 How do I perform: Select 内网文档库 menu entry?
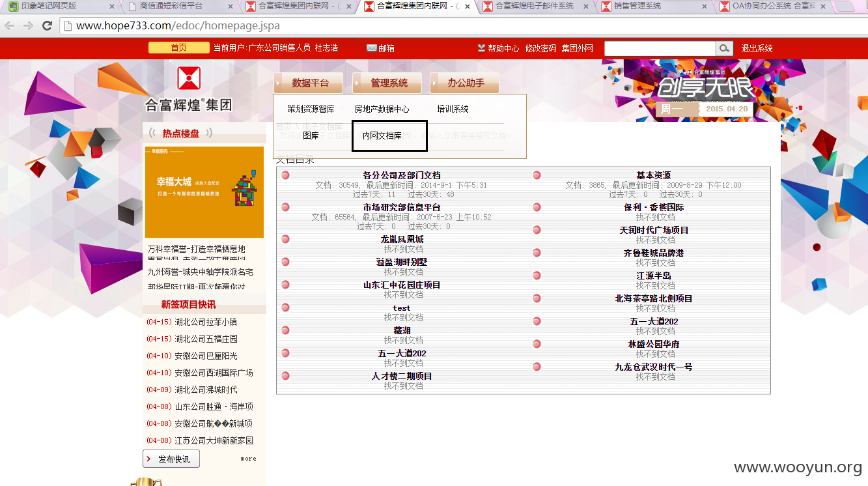(382, 136)
